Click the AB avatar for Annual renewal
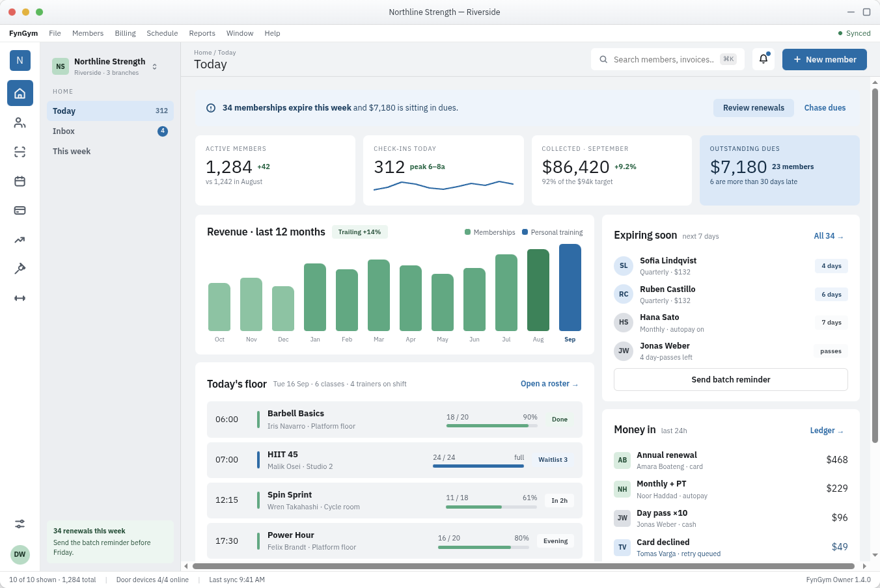 tap(622, 460)
